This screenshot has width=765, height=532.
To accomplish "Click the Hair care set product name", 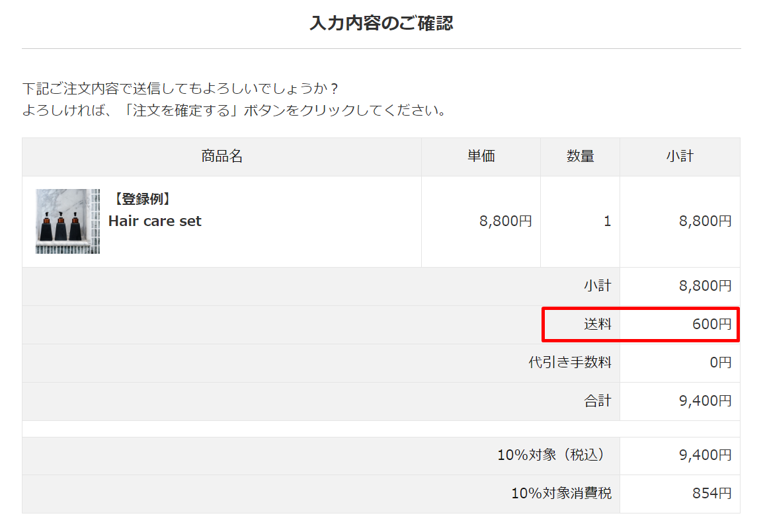I will (155, 221).
